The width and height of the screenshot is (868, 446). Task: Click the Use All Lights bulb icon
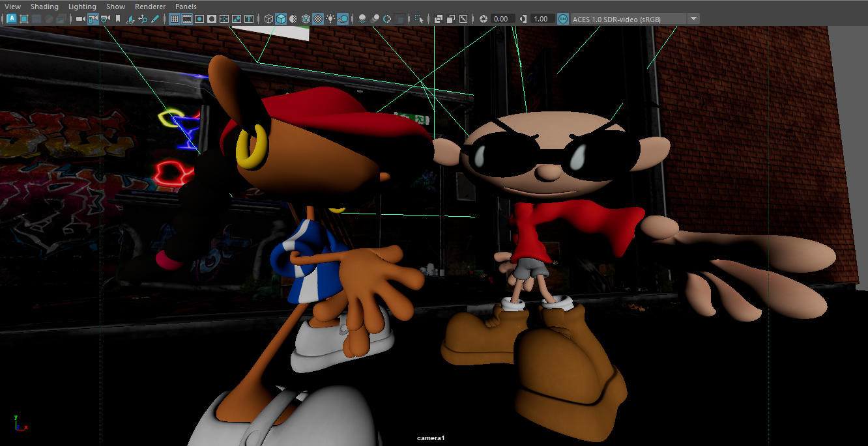click(330, 19)
